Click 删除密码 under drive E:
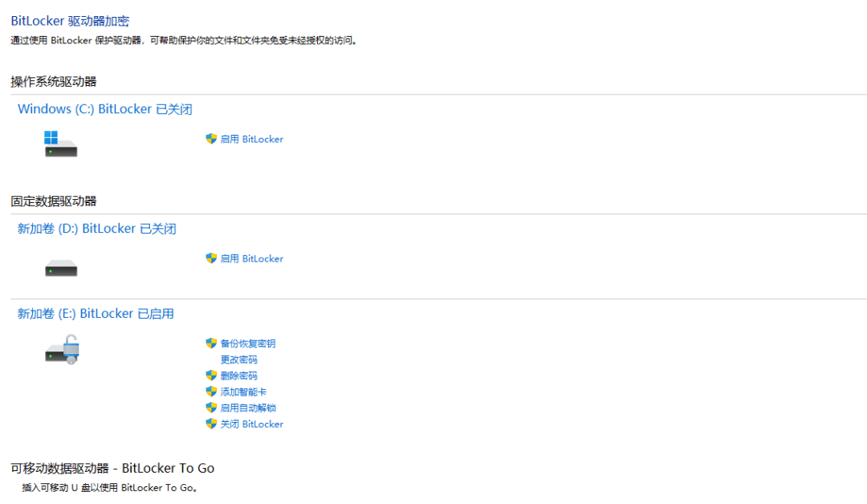The width and height of the screenshot is (867, 504). coord(238,376)
